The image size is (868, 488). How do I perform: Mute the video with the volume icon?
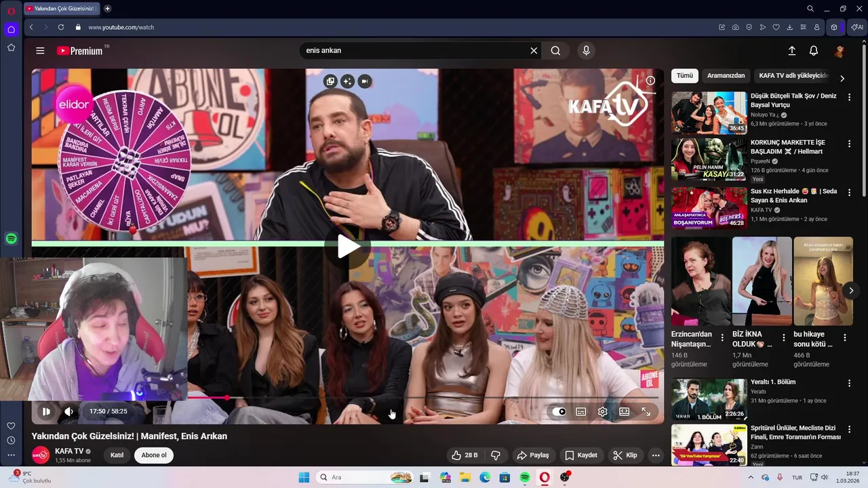click(x=68, y=411)
